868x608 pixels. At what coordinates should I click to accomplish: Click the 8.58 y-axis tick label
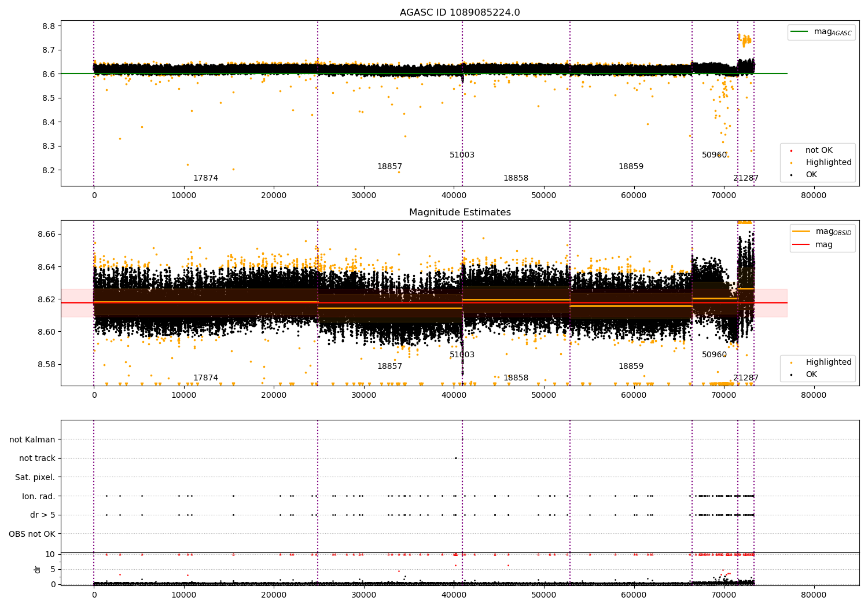point(46,365)
